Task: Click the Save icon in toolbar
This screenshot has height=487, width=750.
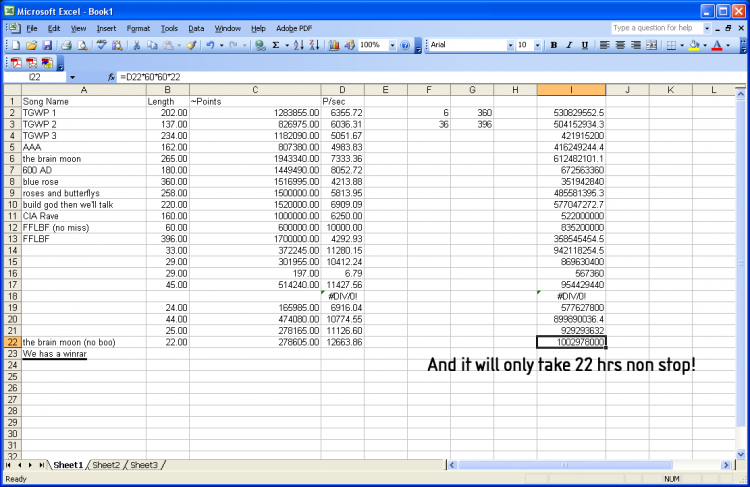Action: point(47,46)
